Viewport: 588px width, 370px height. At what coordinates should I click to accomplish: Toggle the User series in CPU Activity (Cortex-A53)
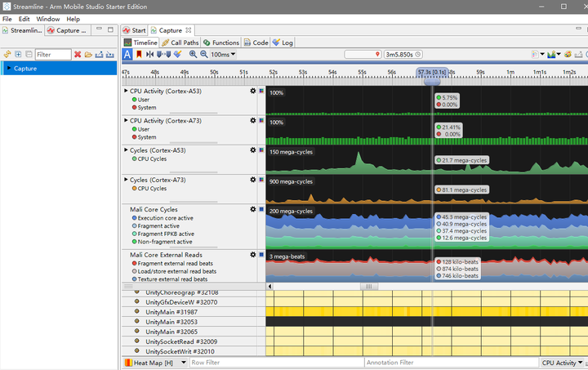143,100
